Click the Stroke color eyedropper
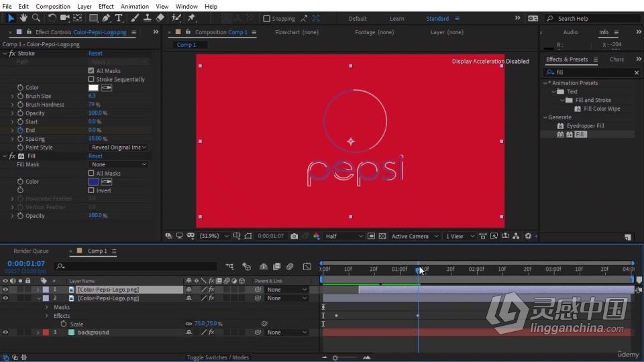644x362 pixels. (x=107, y=88)
